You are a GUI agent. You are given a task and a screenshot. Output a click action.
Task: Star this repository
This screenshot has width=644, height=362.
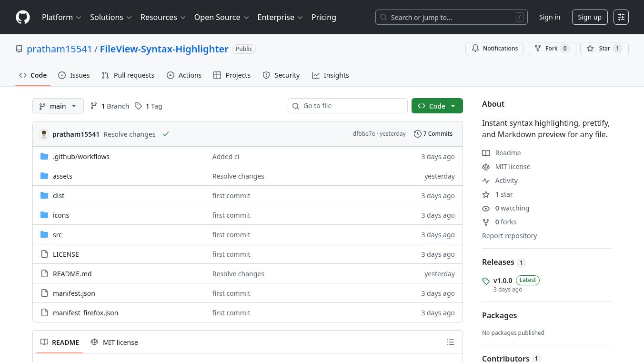click(604, 49)
